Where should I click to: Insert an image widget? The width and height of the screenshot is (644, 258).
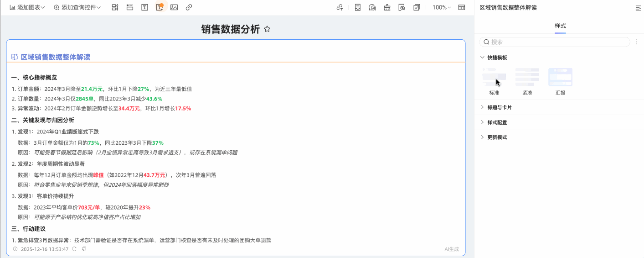click(x=174, y=7)
